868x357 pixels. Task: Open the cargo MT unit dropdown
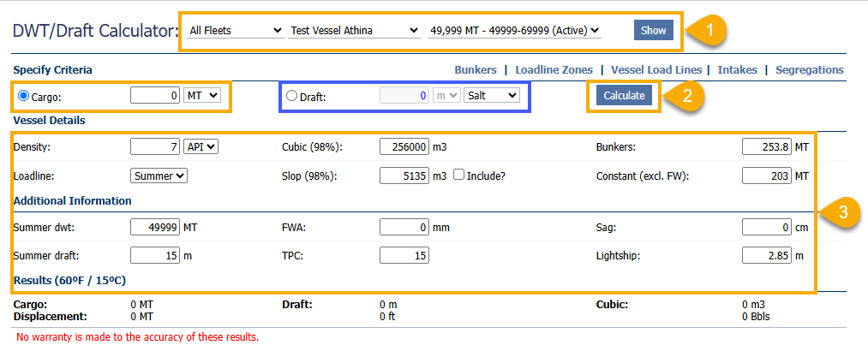point(202,96)
